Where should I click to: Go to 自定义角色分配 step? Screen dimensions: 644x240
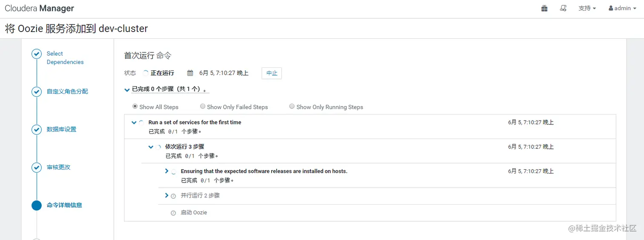[x=67, y=92]
